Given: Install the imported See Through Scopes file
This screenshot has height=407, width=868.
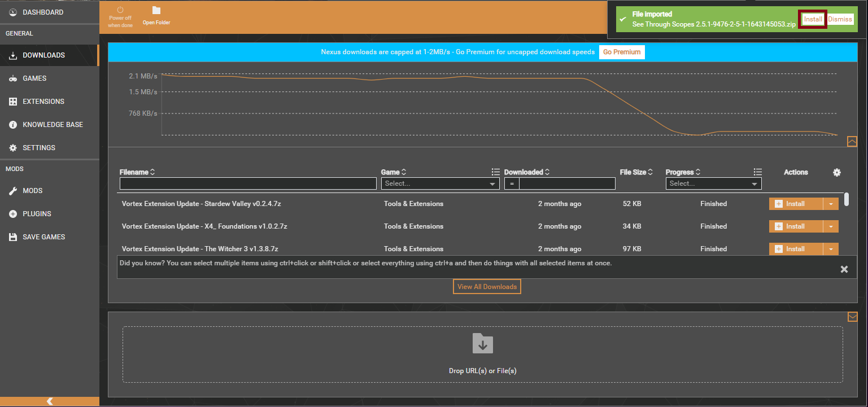Looking at the screenshot, I should 813,19.
